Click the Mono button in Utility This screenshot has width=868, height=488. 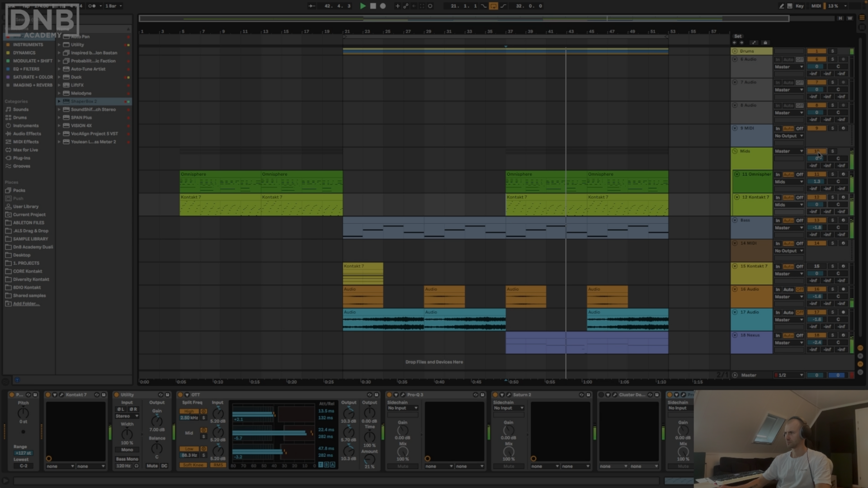pos(127,450)
